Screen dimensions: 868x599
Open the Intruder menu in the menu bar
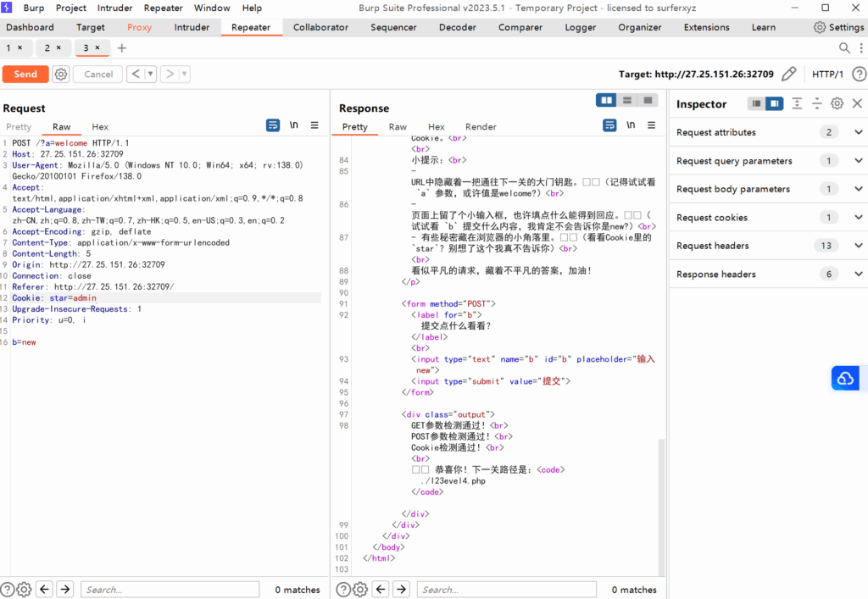click(114, 8)
